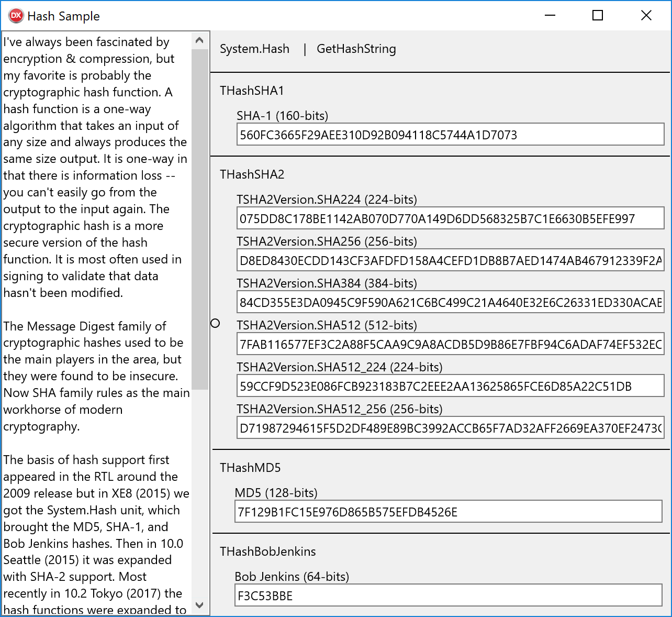672x617 pixels.
Task: Click the "Hash Sample" window title text
Action: 63,16
